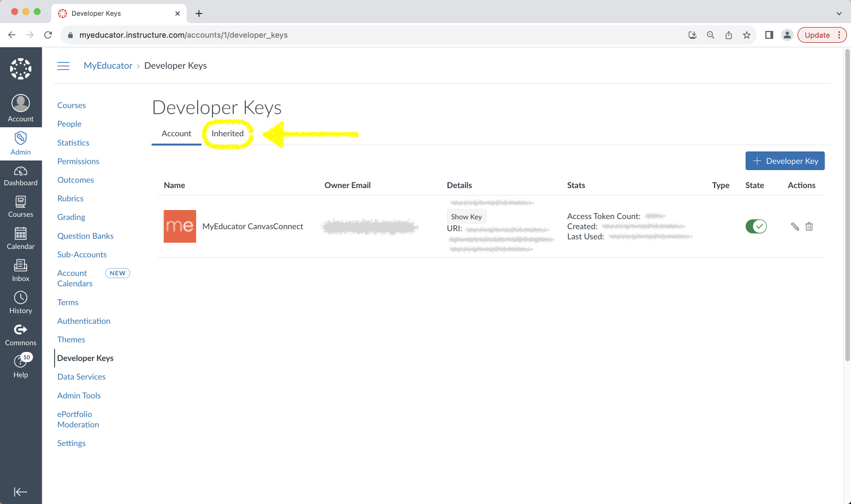The height and width of the screenshot is (504, 851).
Task: Open Commons in global nav
Action: (21, 335)
